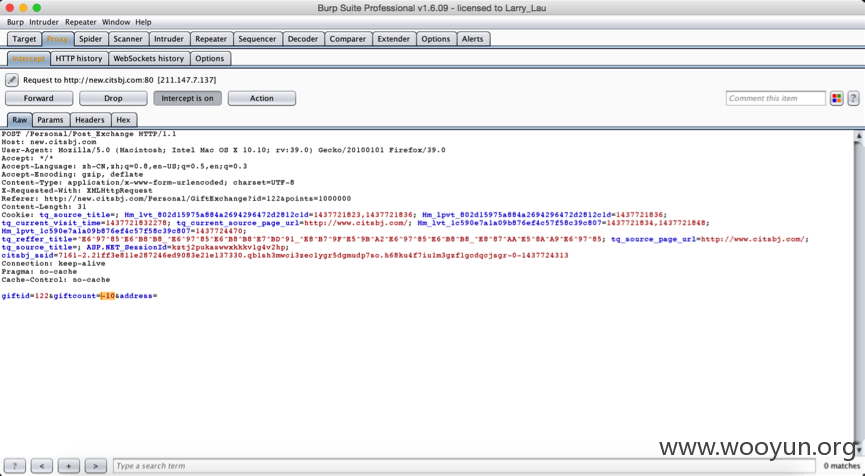The height and width of the screenshot is (476, 865).
Task: Switch to the Target tab
Action: point(24,39)
